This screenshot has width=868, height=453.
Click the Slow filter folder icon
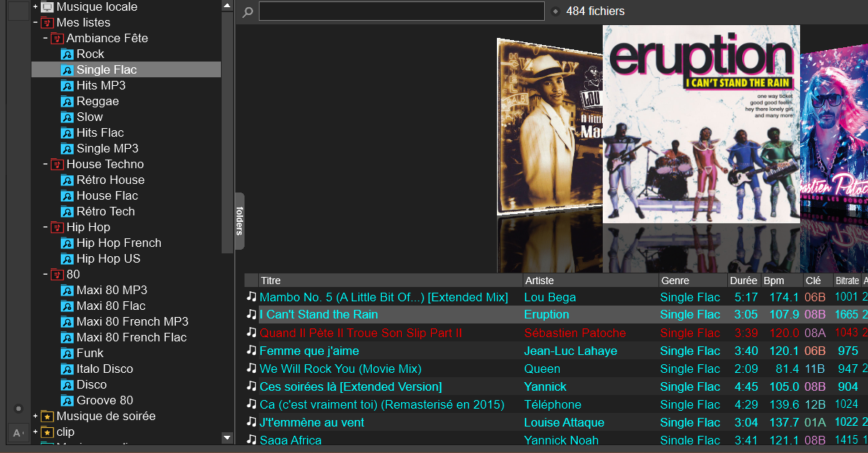tap(67, 117)
